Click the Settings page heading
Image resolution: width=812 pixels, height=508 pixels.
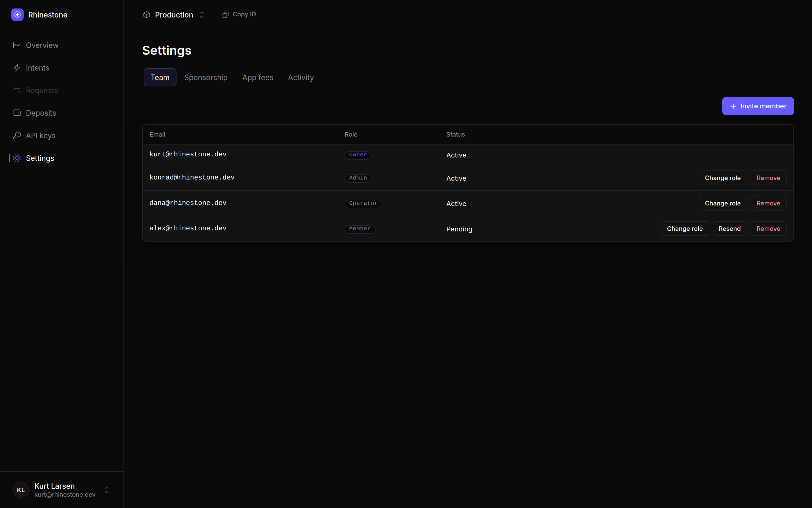point(167,51)
